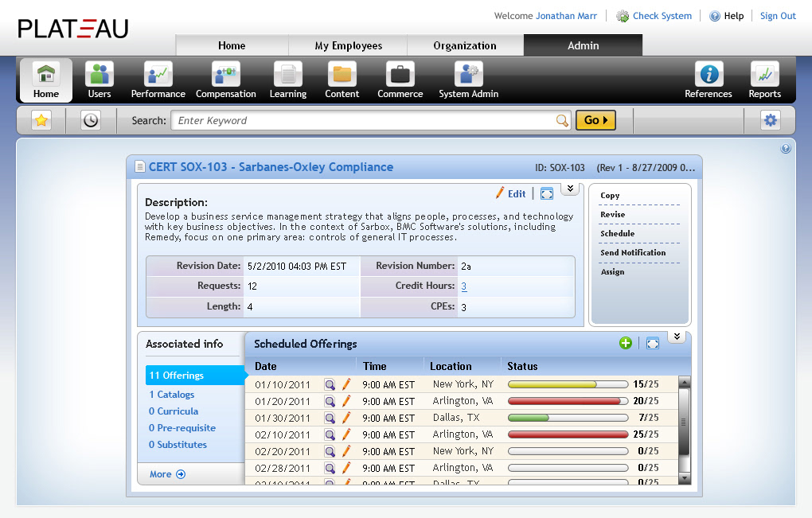Open the Commerce section
Screen dimensions: 812x518
click(400, 80)
